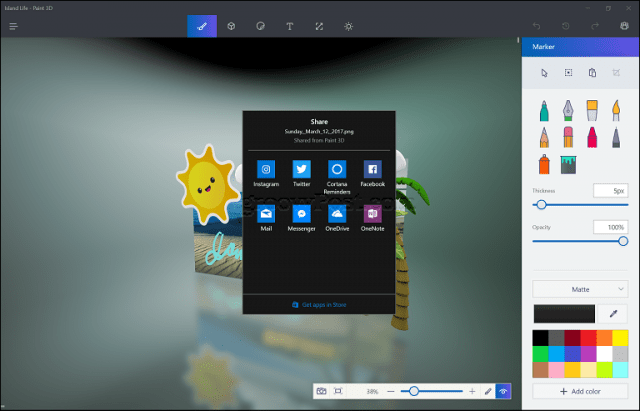Choose the green color swatch
Screen dimensions: 640x411
[x=540, y=354]
